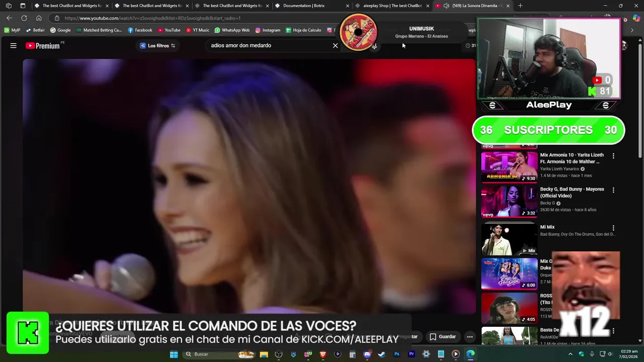Open options menu for Mi Mix

[613, 228]
